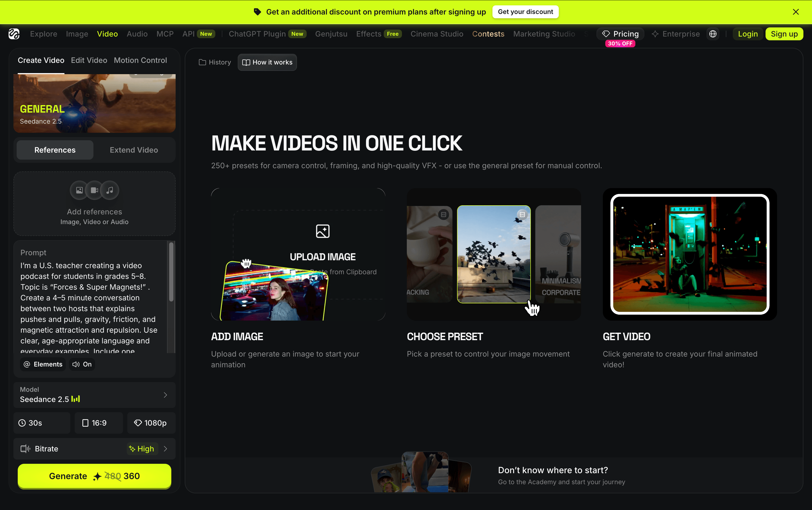Click the Login button
Image resolution: width=812 pixels, height=510 pixels.
click(x=748, y=34)
